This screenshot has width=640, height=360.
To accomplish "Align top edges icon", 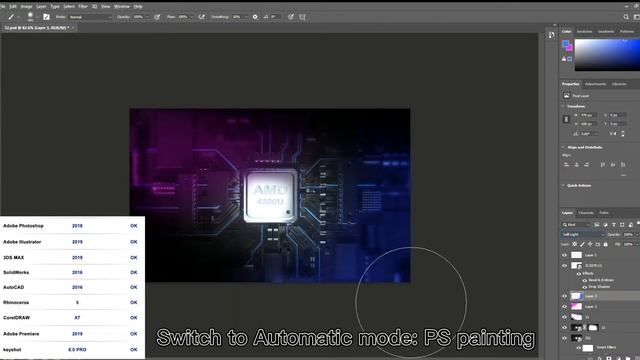I will tap(602, 164).
